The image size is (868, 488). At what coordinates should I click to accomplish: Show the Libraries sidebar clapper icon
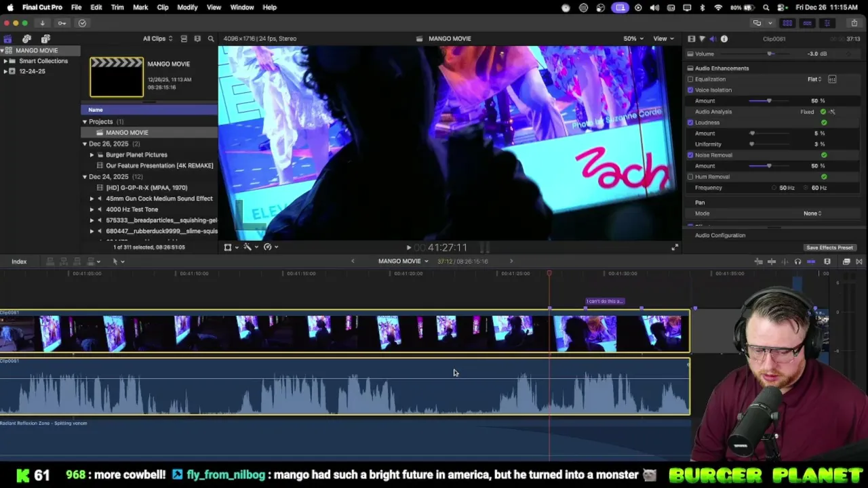click(x=7, y=39)
